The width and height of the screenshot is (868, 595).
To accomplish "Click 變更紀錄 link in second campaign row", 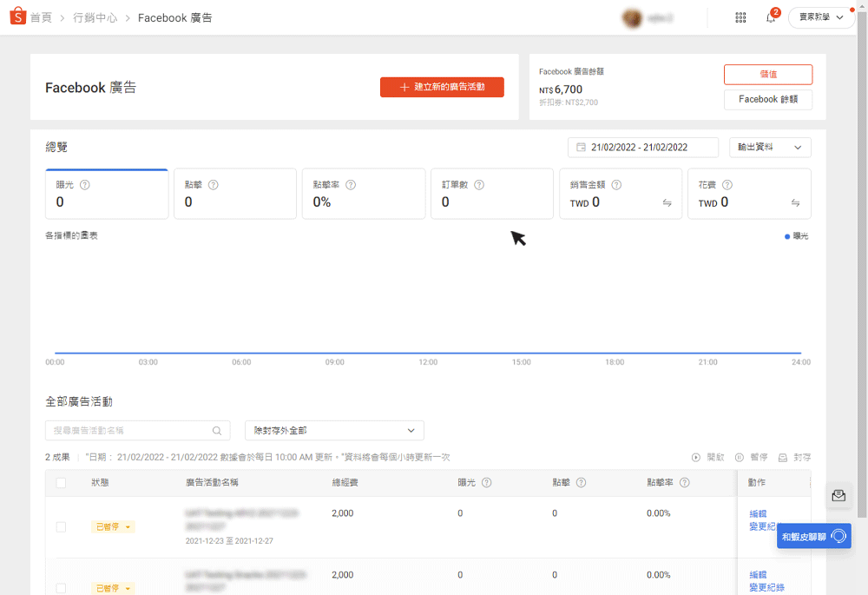I will [766, 587].
